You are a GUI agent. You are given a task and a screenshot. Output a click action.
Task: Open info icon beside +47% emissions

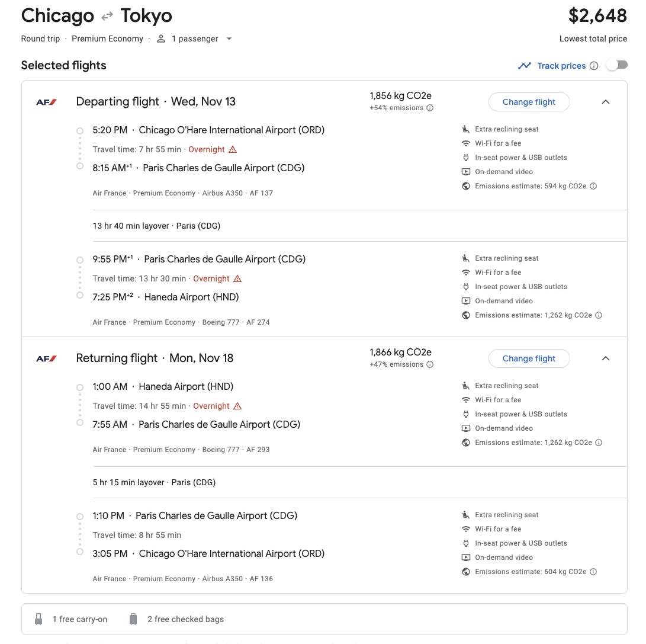(x=430, y=364)
